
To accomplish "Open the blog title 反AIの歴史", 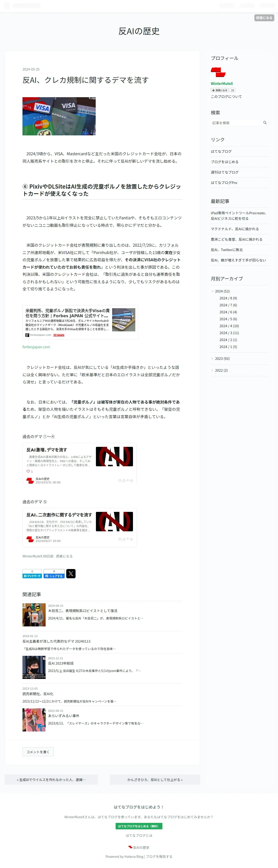I will point(139,31).
